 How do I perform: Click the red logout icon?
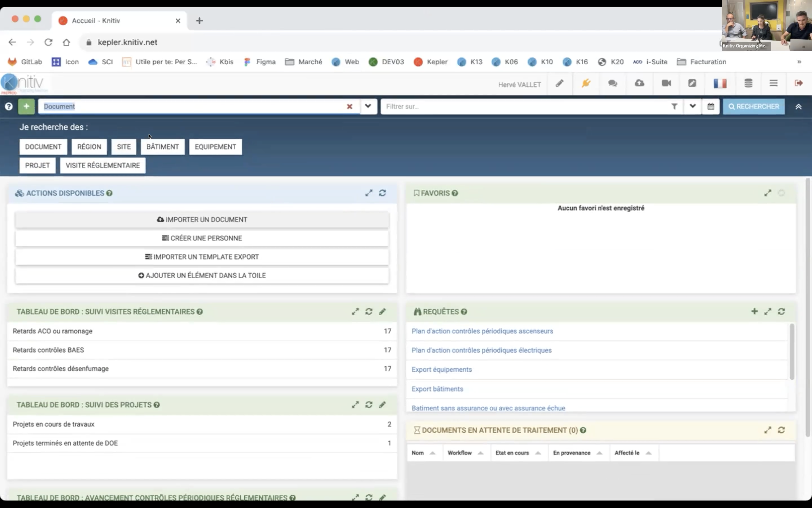[799, 83]
